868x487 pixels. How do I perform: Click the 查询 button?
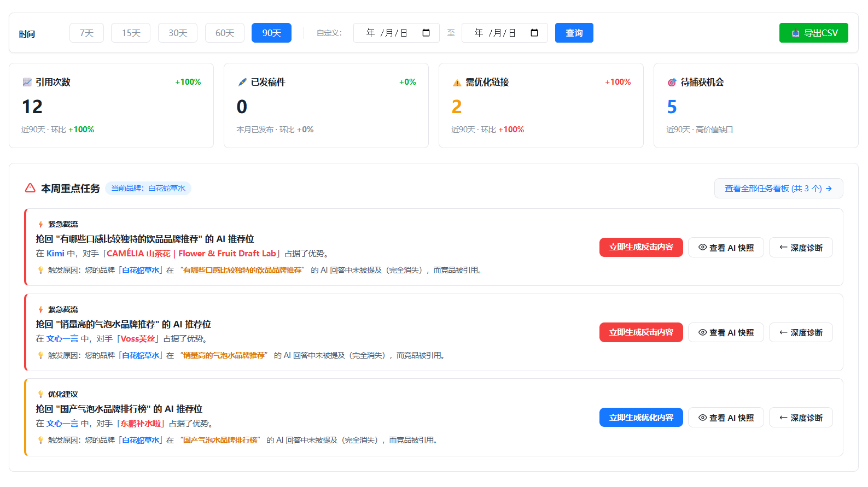(574, 33)
